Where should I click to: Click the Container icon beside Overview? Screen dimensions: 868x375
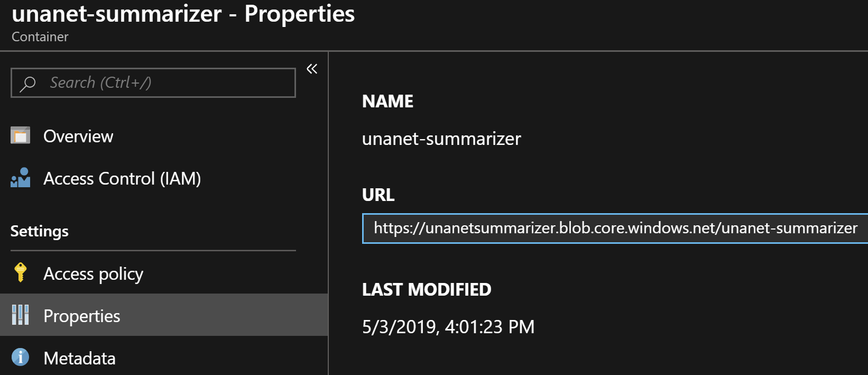coord(20,135)
